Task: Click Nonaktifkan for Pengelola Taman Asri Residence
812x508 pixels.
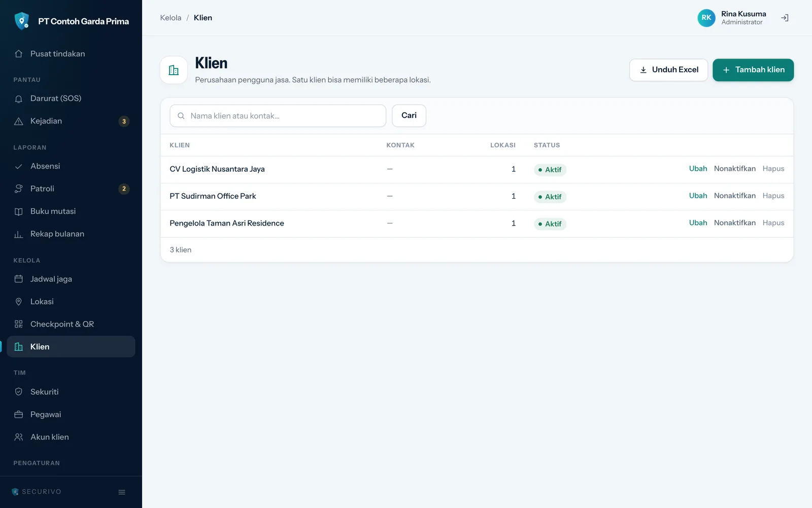Action: 734,223
